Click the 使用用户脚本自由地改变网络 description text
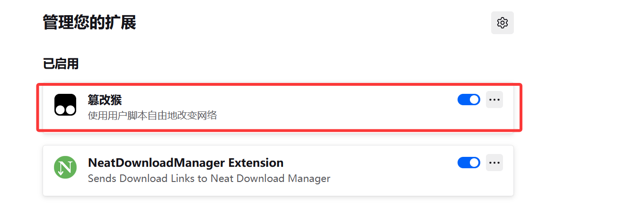 [x=152, y=115]
